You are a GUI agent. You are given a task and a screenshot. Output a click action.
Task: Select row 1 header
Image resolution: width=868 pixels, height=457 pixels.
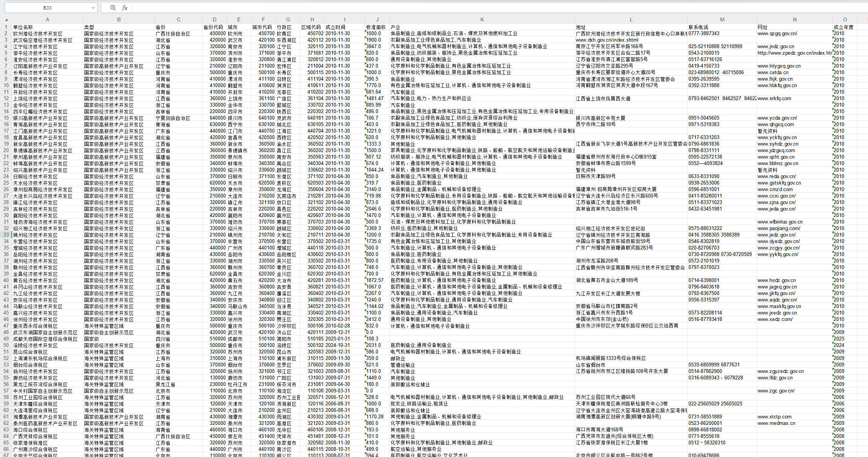(x=6, y=27)
